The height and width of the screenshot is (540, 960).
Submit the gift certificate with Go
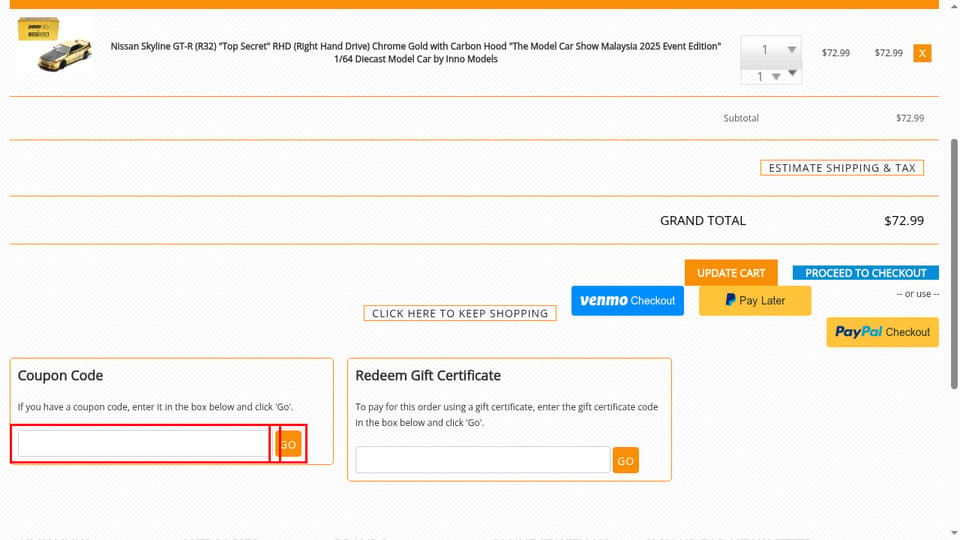coord(626,460)
